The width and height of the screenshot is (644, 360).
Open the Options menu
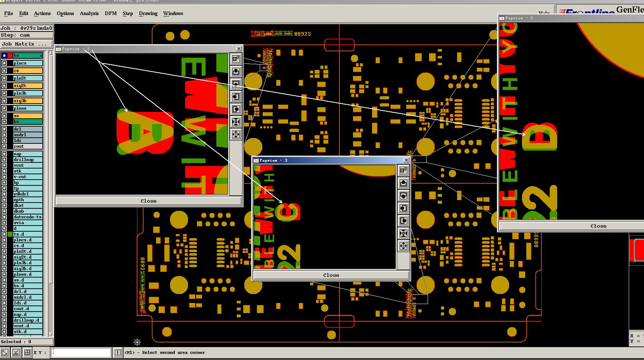pos(65,14)
